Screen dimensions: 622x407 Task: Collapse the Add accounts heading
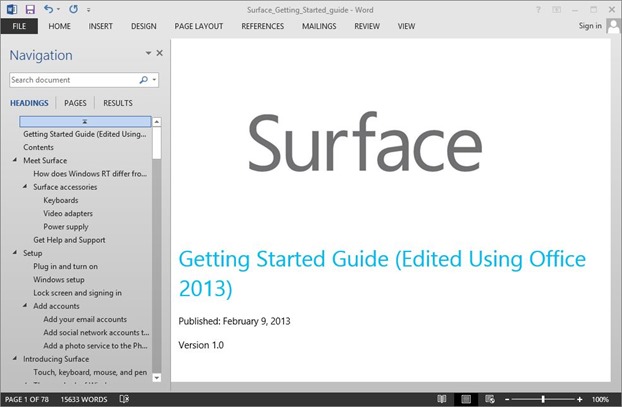click(25, 306)
